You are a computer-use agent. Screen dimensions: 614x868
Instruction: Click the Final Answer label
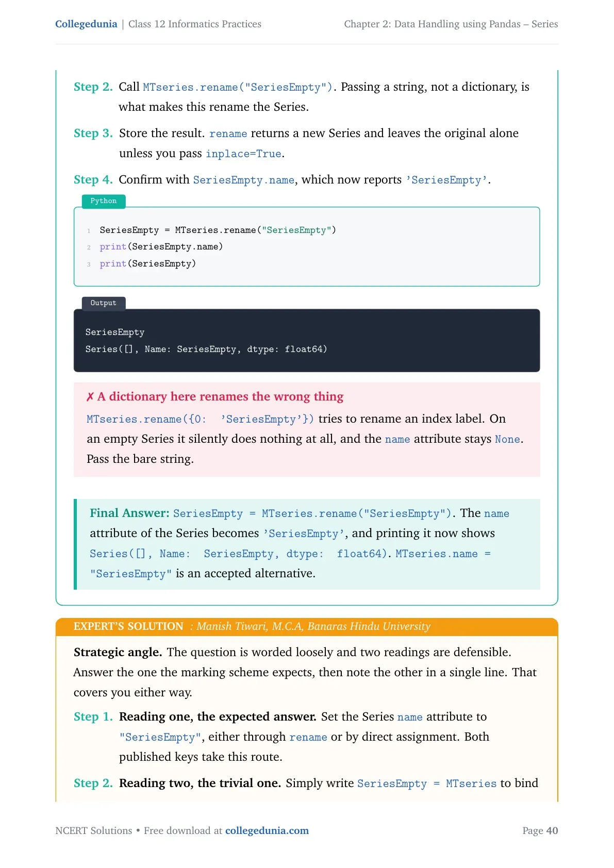129,513
